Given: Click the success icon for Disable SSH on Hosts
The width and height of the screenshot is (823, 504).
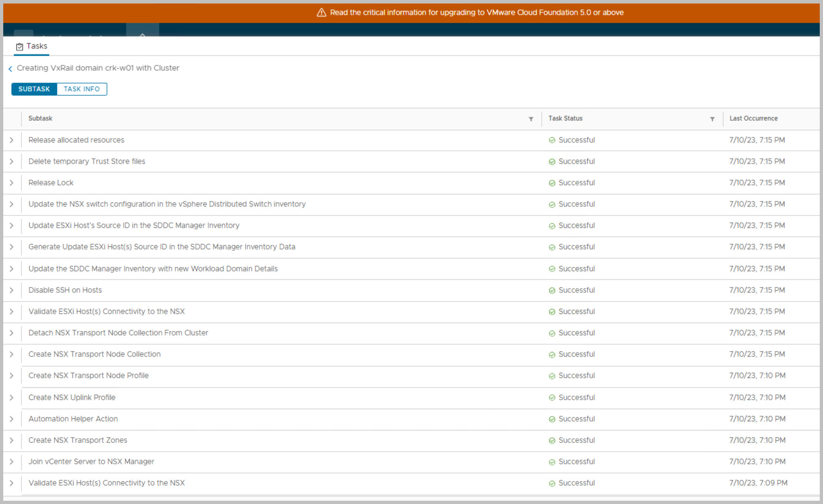Looking at the screenshot, I should (x=552, y=290).
